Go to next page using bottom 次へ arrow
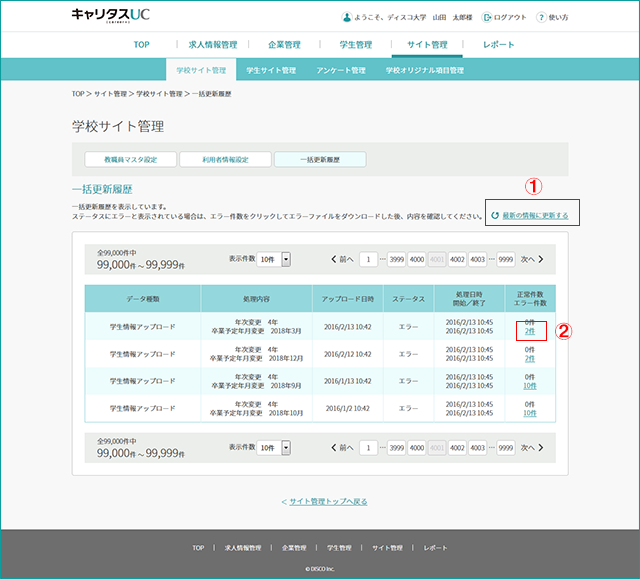The height and width of the screenshot is (579, 640). point(532,448)
